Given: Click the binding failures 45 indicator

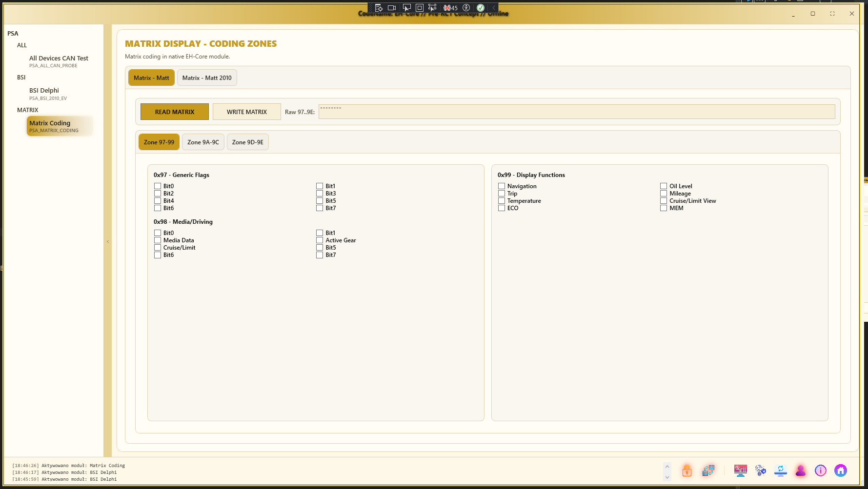Looking at the screenshot, I should pyautogui.click(x=450, y=8).
